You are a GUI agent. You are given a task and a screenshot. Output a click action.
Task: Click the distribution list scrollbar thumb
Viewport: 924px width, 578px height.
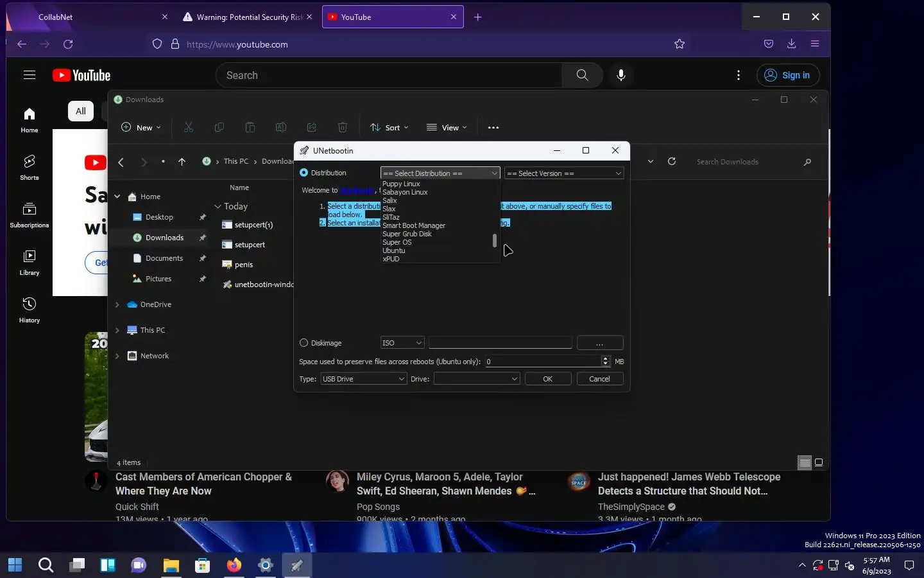click(x=495, y=241)
